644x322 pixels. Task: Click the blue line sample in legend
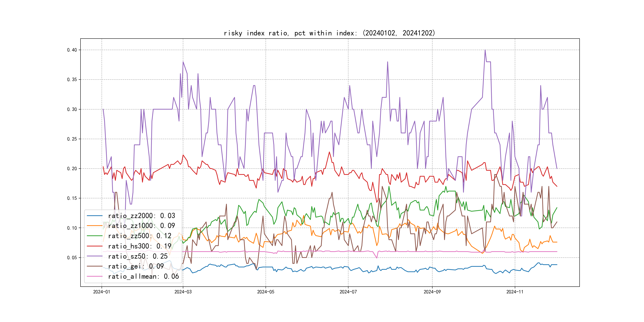point(95,216)
